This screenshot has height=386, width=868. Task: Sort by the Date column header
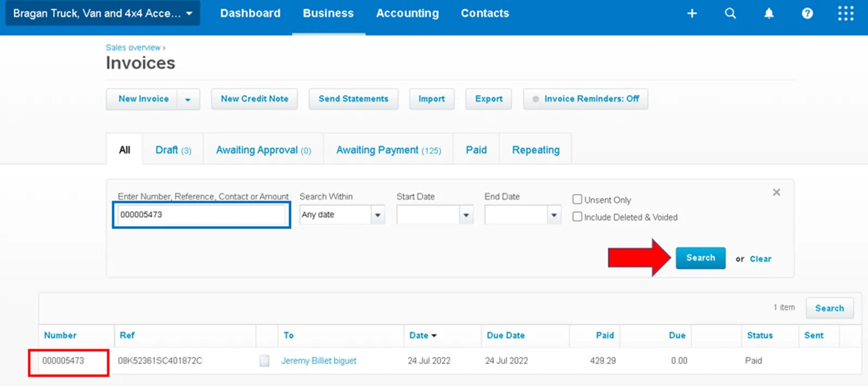click(x=423, y=336)
